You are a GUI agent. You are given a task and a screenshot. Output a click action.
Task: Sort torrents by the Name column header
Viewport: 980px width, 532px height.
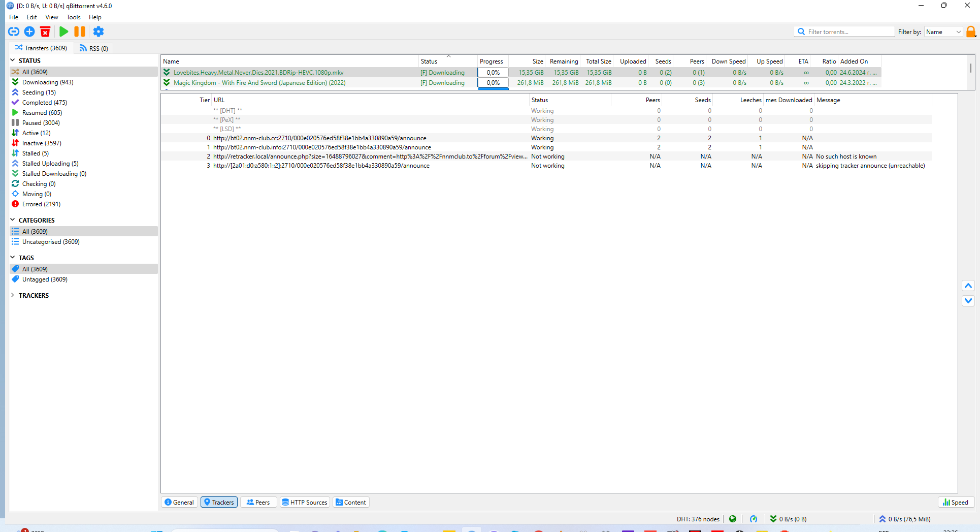290,61
